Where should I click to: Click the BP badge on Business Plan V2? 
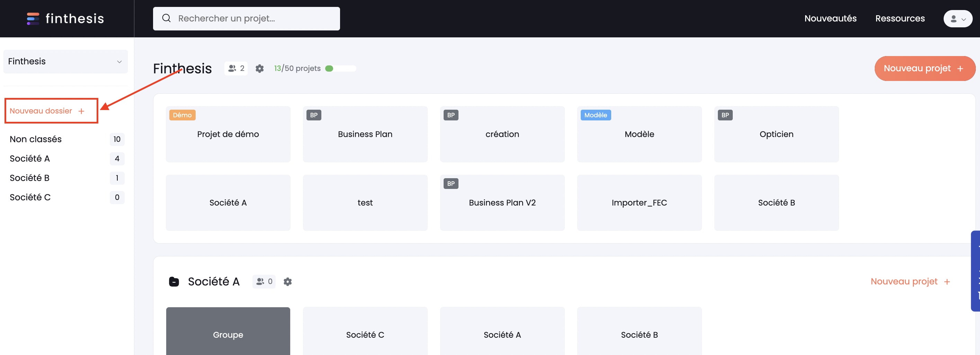(x=451, y=184)
